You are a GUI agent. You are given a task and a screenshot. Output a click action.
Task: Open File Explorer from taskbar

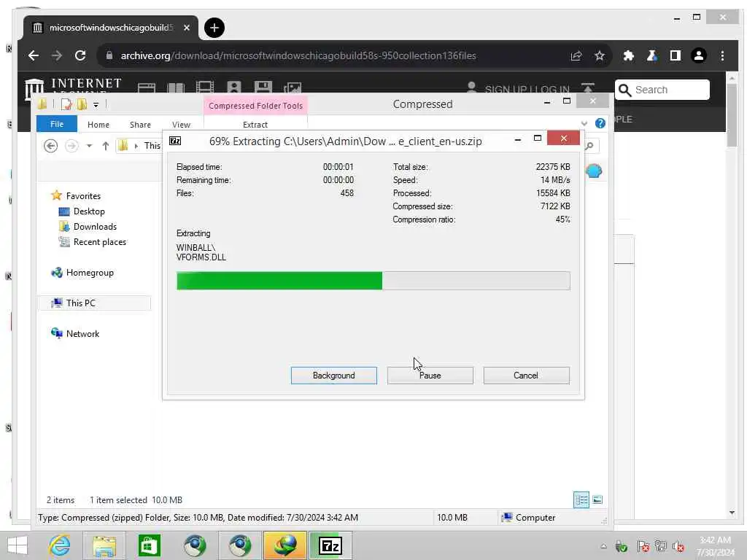point(104,545)
